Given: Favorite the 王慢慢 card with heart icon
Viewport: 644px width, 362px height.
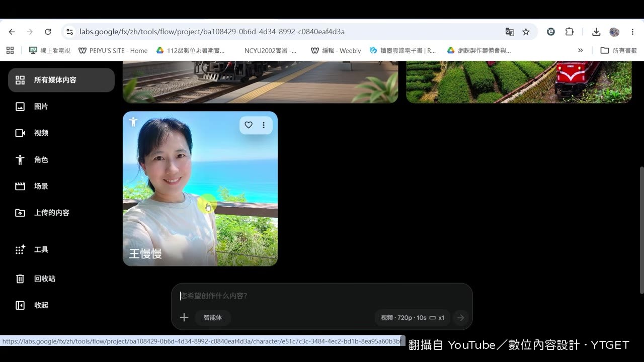Looking at the screenshot, I should 249,125.
